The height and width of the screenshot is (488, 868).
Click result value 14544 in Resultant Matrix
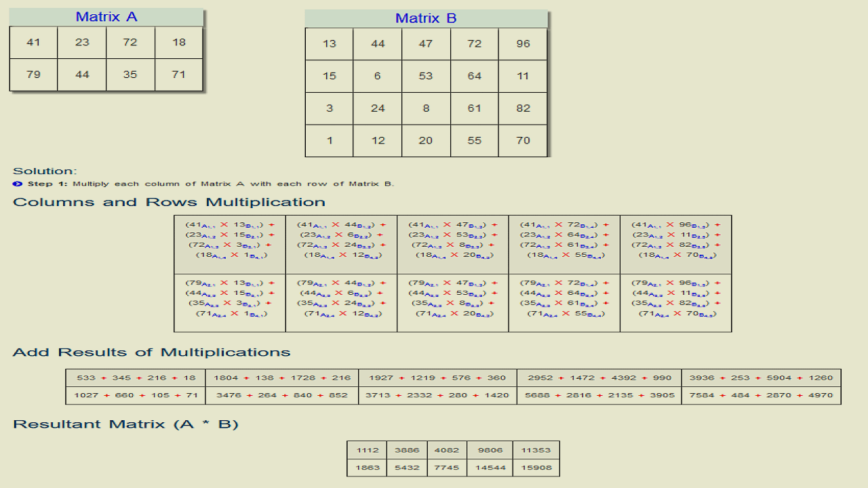point(490,468)
